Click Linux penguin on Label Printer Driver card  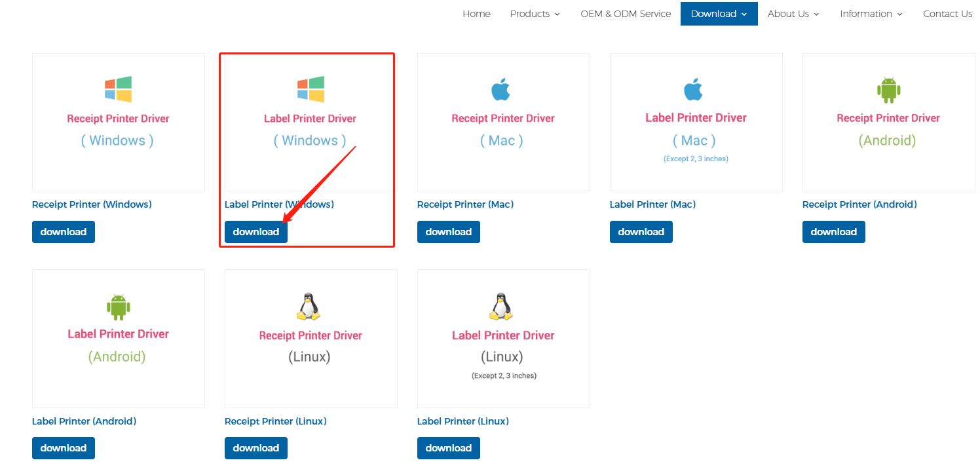pyautogui.click(x=501, y=307)
